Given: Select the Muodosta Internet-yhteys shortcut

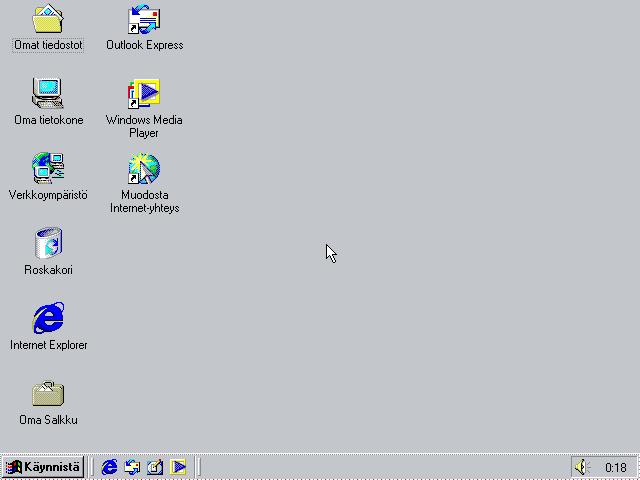Looking at the screenshot, I should click(x=144, y=168).
